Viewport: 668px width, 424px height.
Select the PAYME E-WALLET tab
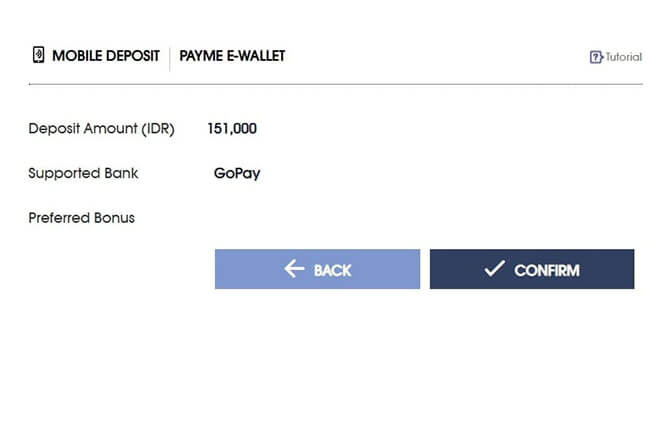(232, 56)
